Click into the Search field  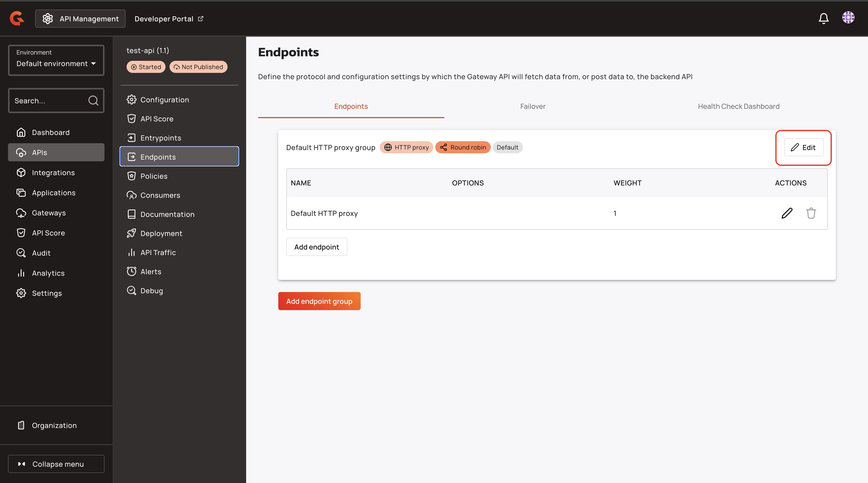point(47,101)
